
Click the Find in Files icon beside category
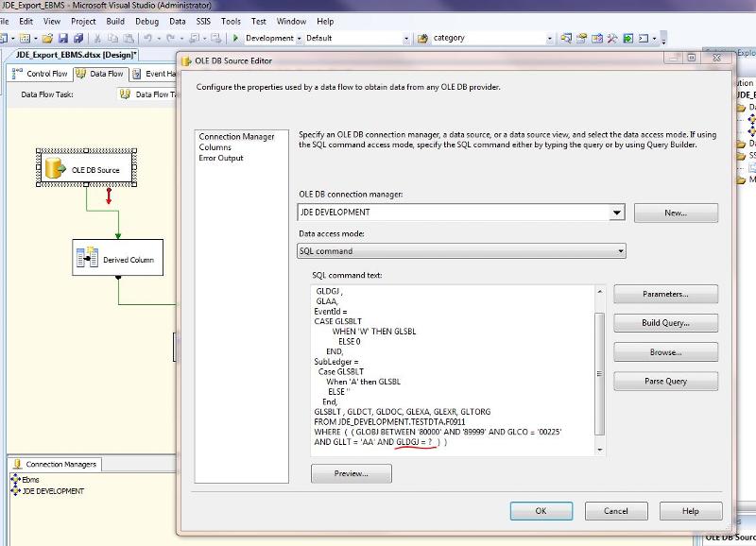coord(422,38)
